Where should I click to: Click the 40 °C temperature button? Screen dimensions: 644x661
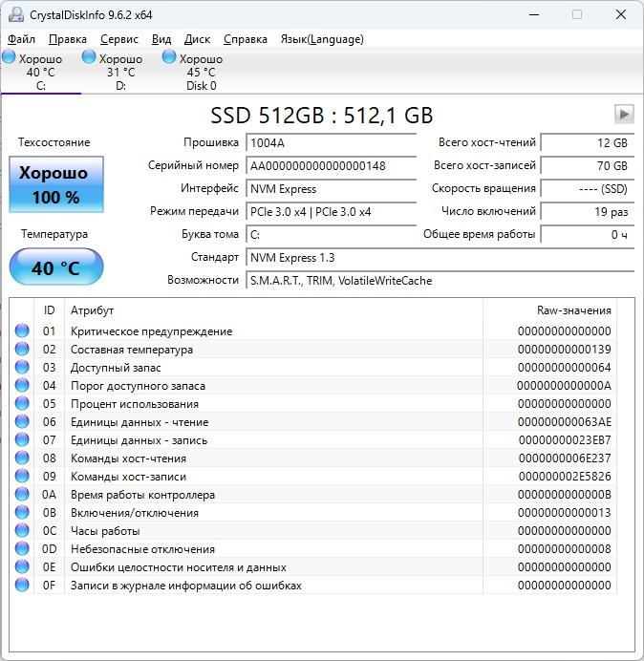[56, 267]
